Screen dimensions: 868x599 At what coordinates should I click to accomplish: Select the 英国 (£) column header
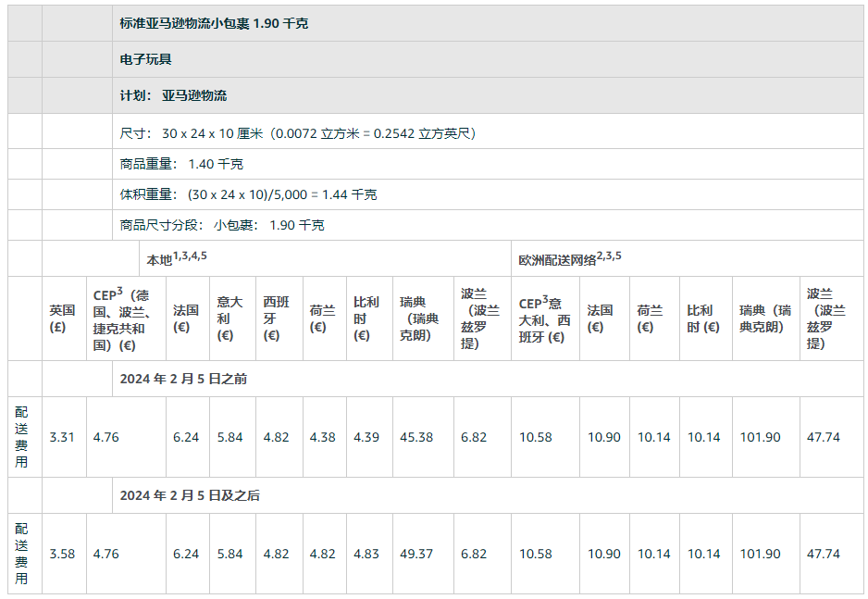62,318
